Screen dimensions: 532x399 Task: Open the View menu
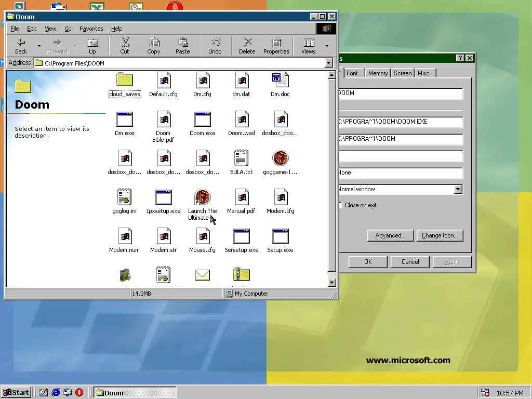coord(50,29)
